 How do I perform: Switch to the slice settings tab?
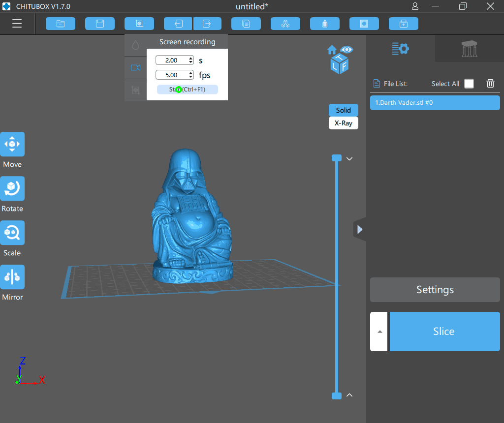(x=401, y=49)
